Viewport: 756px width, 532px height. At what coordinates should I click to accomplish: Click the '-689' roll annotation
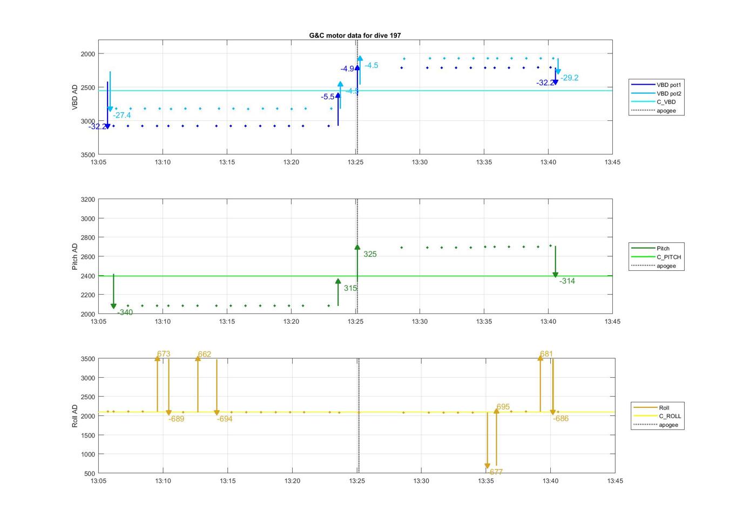tap(176, 419)
